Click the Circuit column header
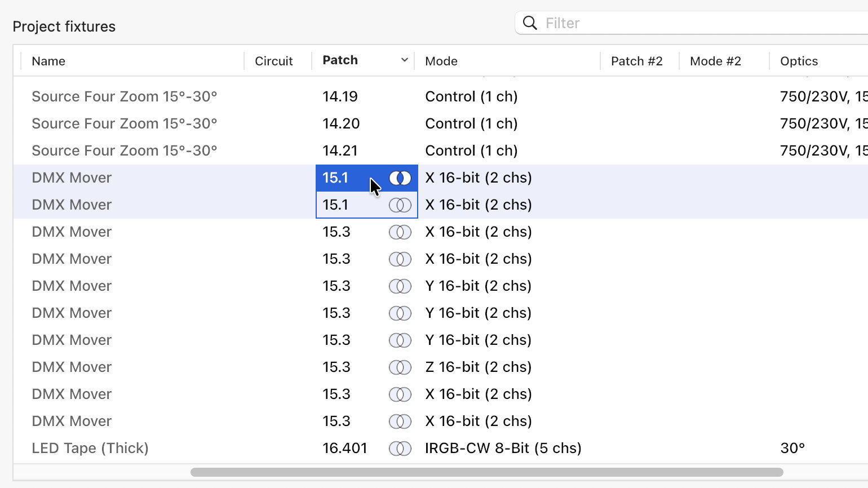Viewport: 868px width, 488px height. pyautogui.click(x=273, y=61)
